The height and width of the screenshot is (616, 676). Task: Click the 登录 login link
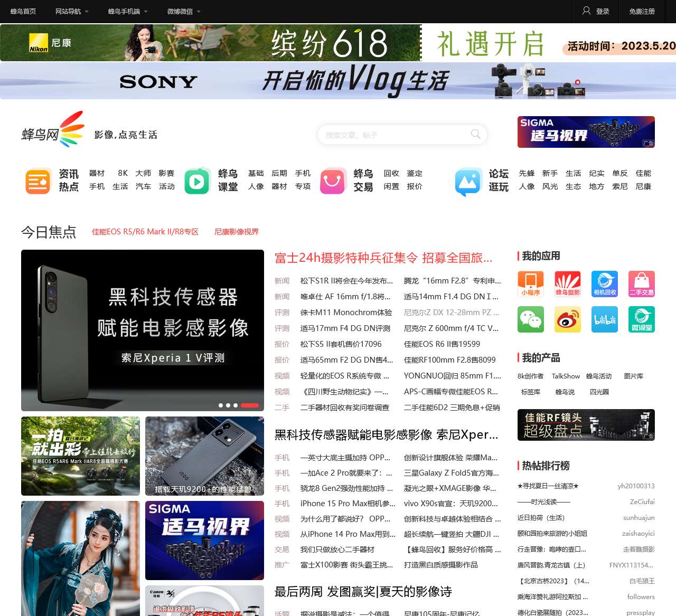coord(603,11)
